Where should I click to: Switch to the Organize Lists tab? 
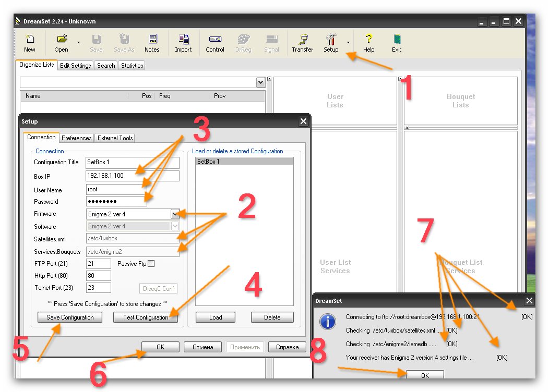coord(37,65)
